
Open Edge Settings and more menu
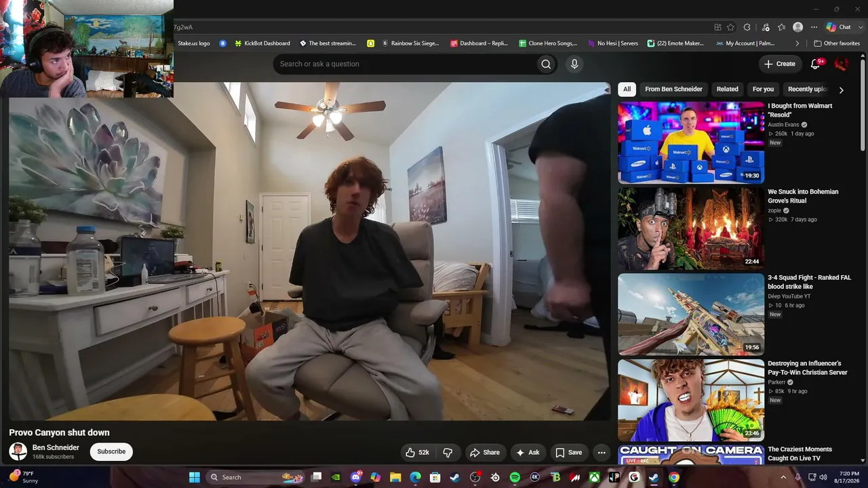(814, 27)
